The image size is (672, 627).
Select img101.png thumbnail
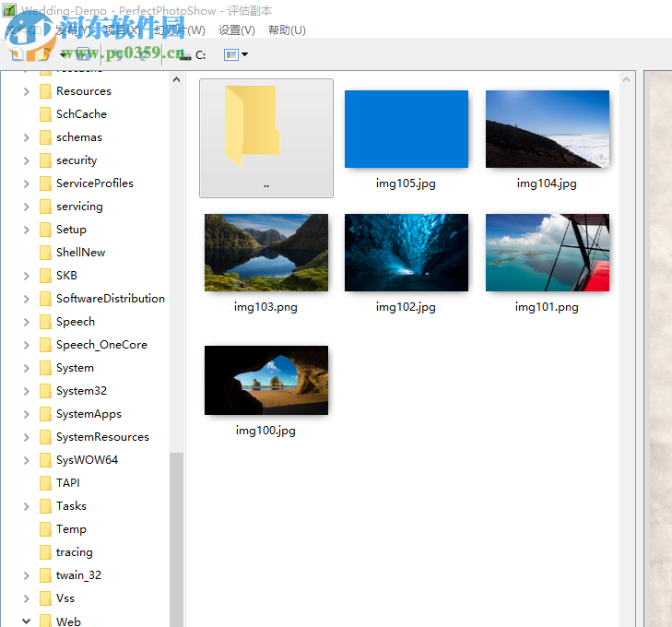(x=548, y=253)
